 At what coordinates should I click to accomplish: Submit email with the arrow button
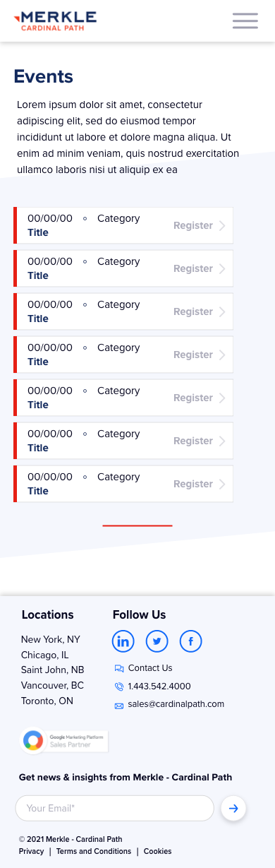point(233,808)
